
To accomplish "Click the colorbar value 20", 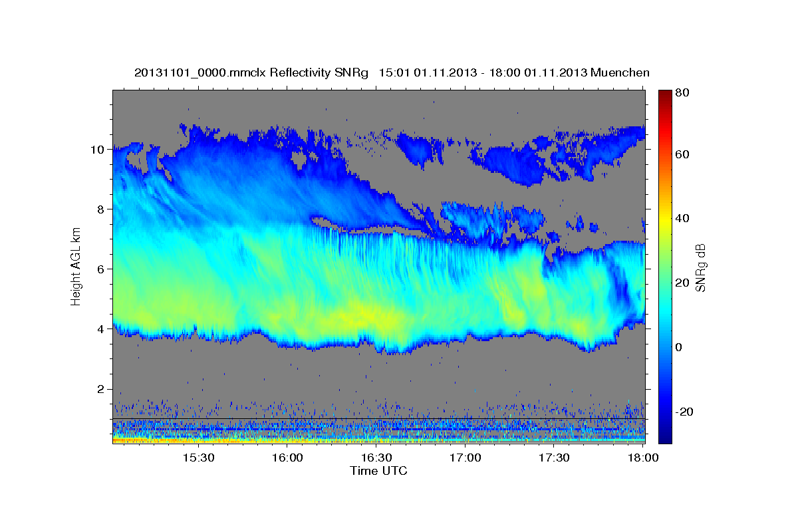I will [682, 283].
